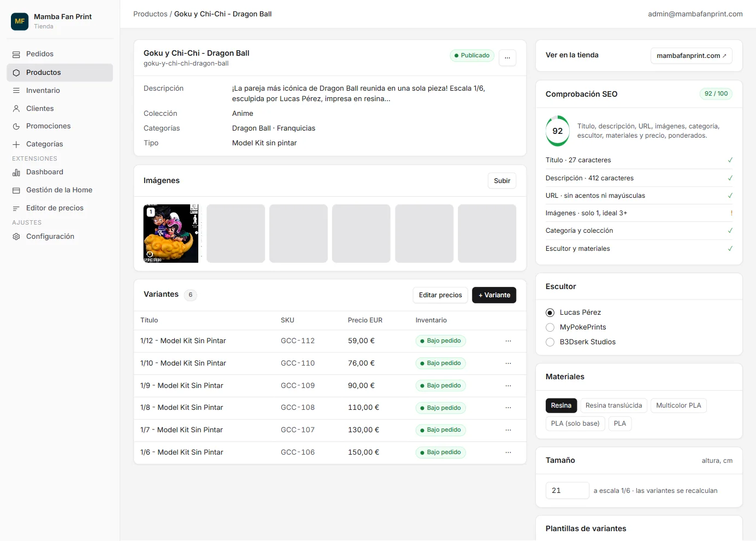Click the Imágenes SEO warning row

tap(639, 213)
